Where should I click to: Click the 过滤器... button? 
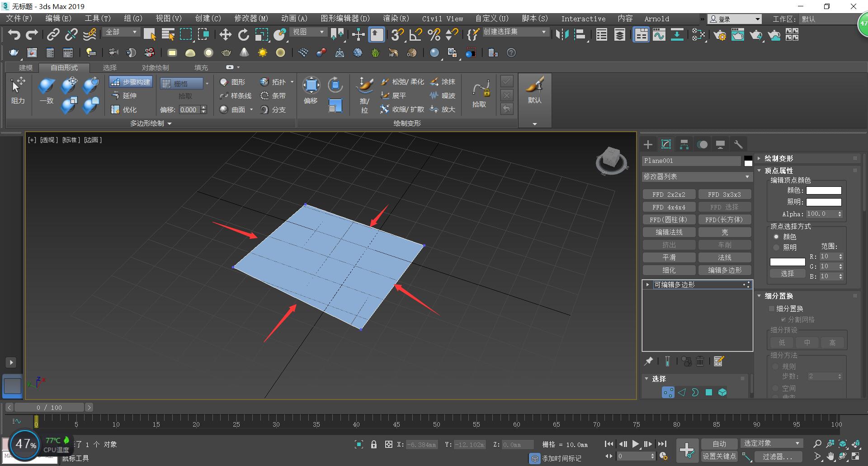tap(778, 456)
